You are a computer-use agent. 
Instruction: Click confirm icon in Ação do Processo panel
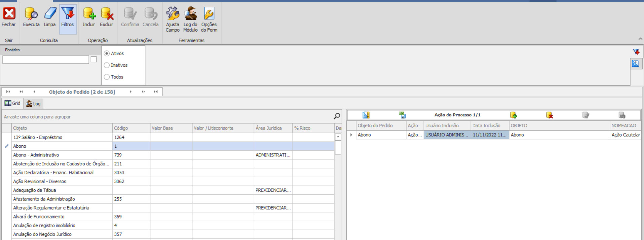(x=586, y=115)
